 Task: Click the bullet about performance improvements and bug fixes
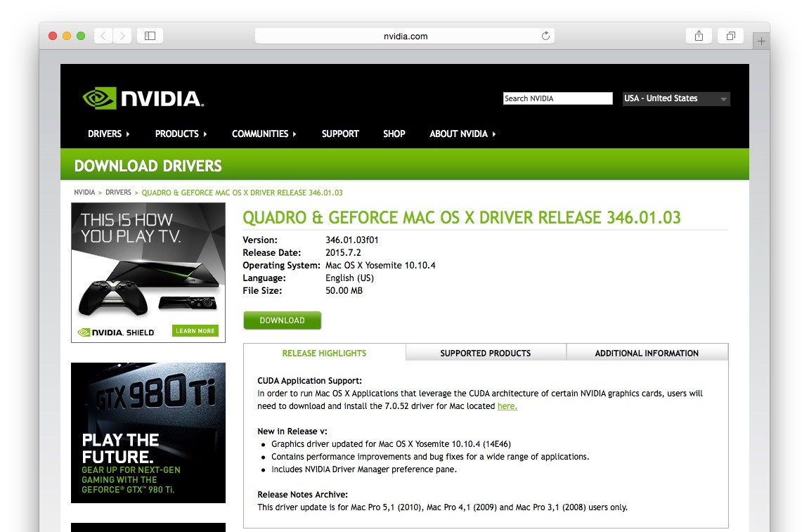[x=430, y=457]
